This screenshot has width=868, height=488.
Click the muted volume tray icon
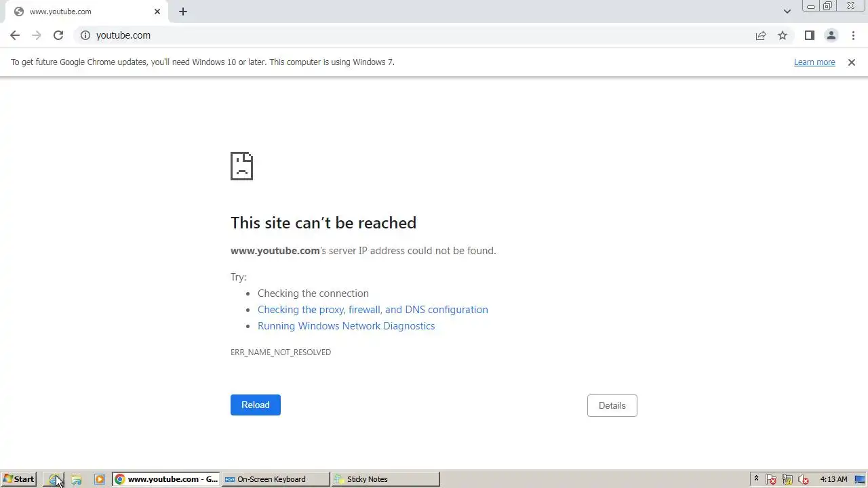click(804, 479)
